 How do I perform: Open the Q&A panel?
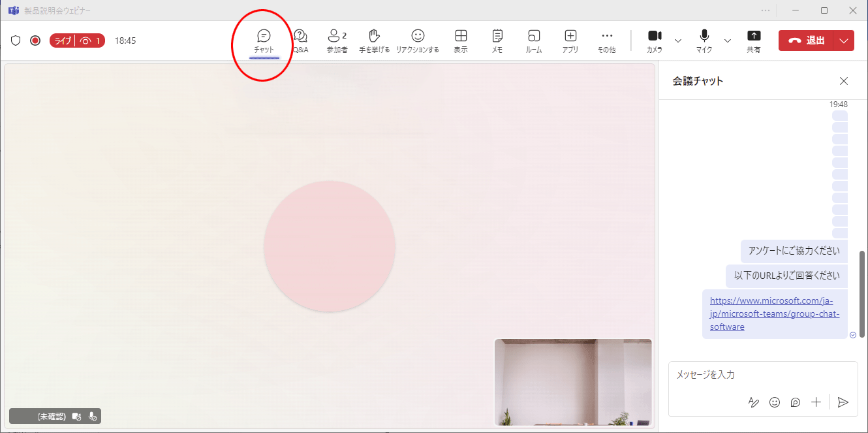pos(300,40)
